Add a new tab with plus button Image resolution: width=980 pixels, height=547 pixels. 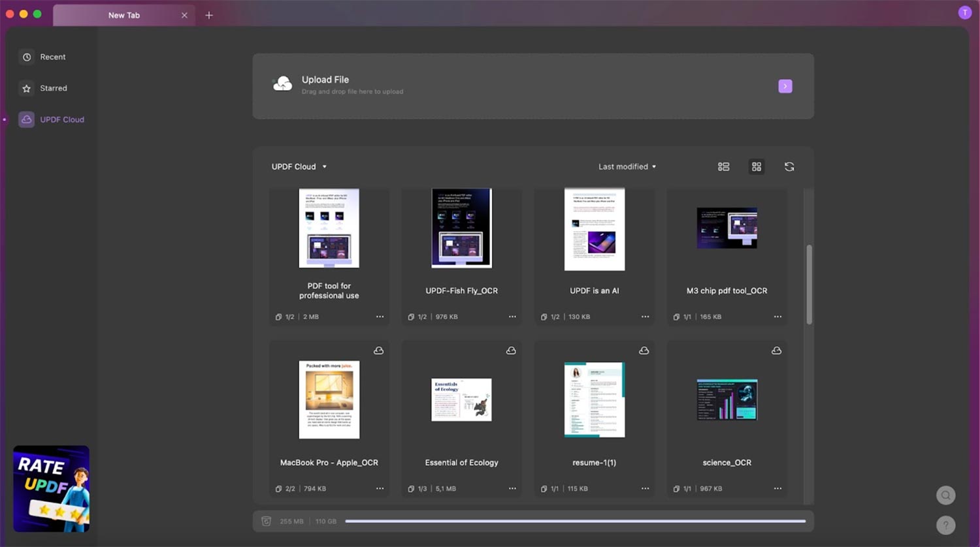[x=209, y=15]
